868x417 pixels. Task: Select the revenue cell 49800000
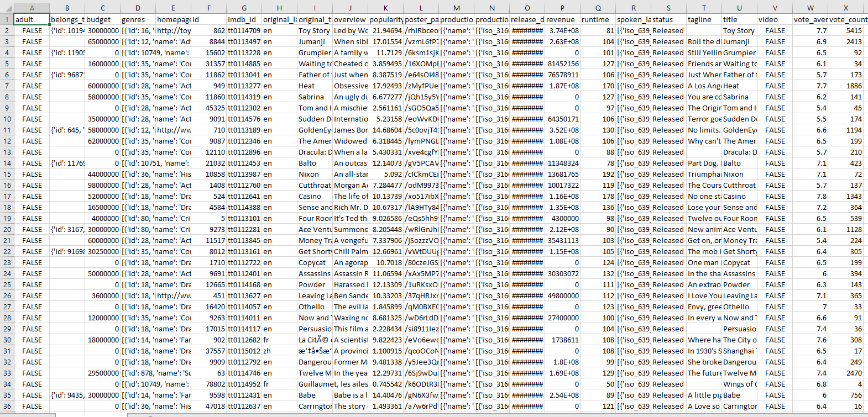point(563,295)
